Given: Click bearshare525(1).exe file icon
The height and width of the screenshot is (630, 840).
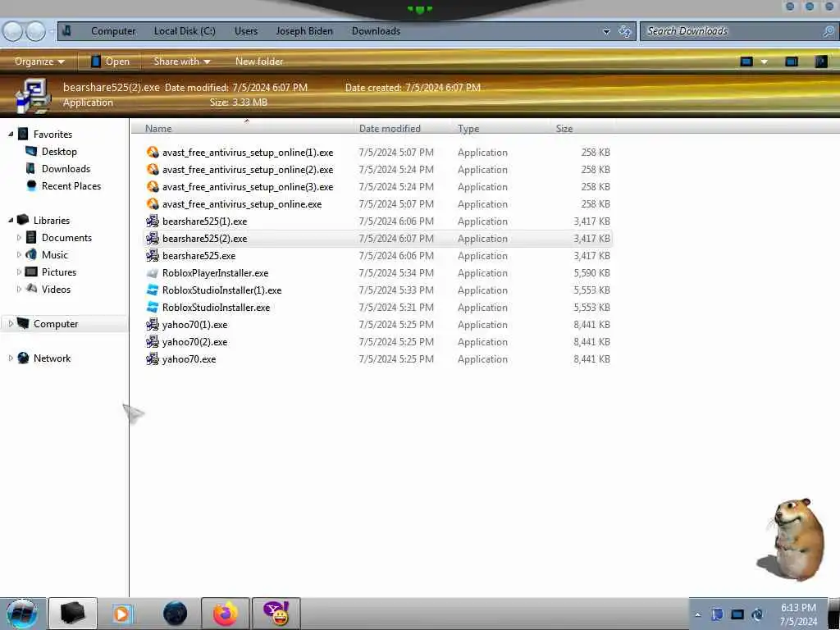Looking at the screenshot, I should [153, 221].
